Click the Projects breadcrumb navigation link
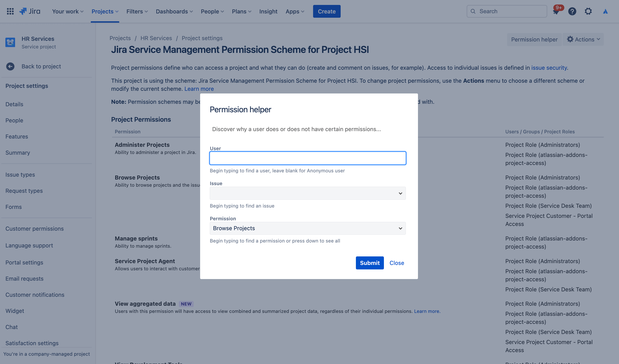This screenshot has width=619, height=364. 120,38
